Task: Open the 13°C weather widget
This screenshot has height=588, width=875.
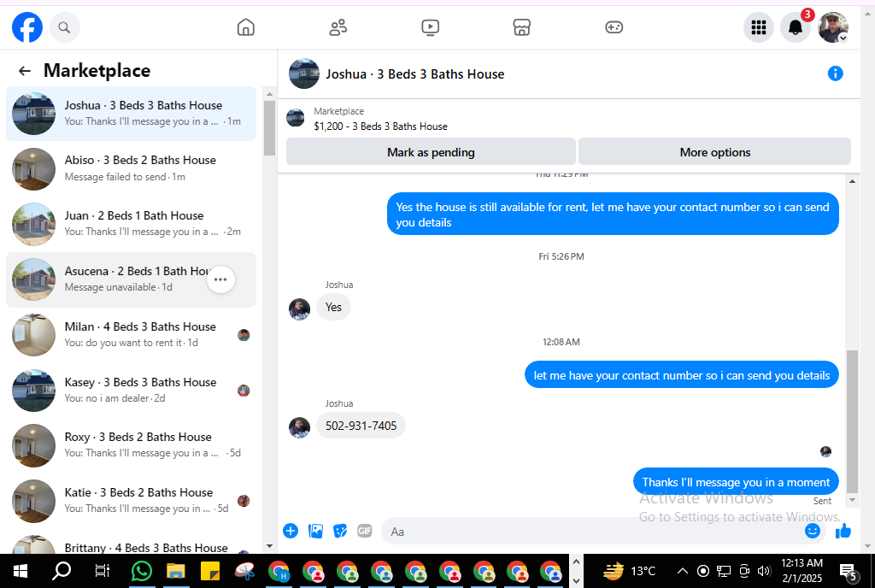Action: pos(630,571)
